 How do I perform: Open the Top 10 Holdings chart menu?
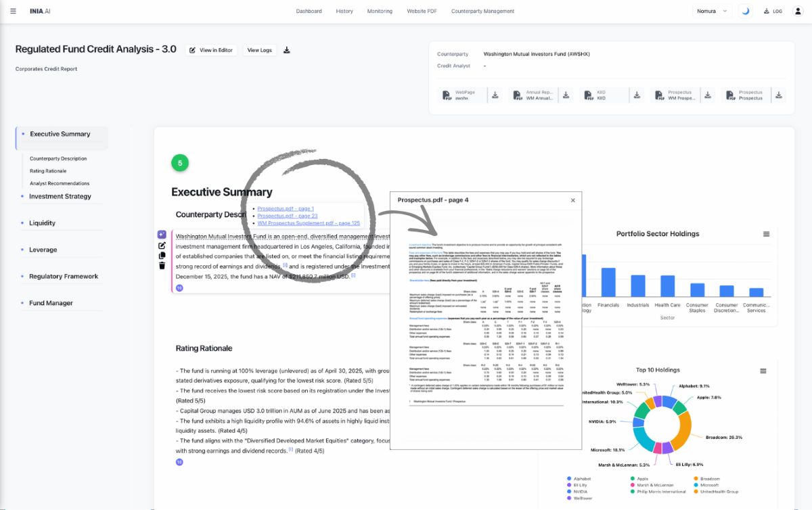(763, 371)
